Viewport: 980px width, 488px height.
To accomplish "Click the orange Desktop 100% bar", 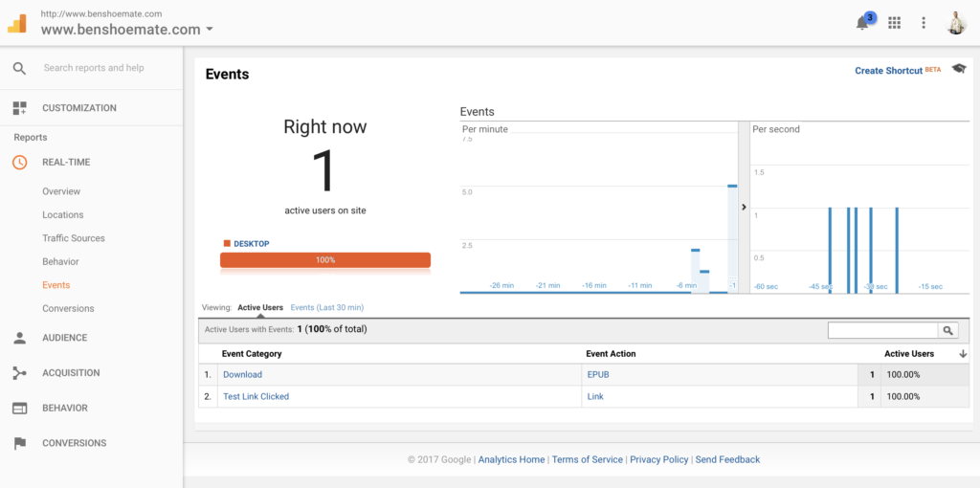I will click(325, 260).
